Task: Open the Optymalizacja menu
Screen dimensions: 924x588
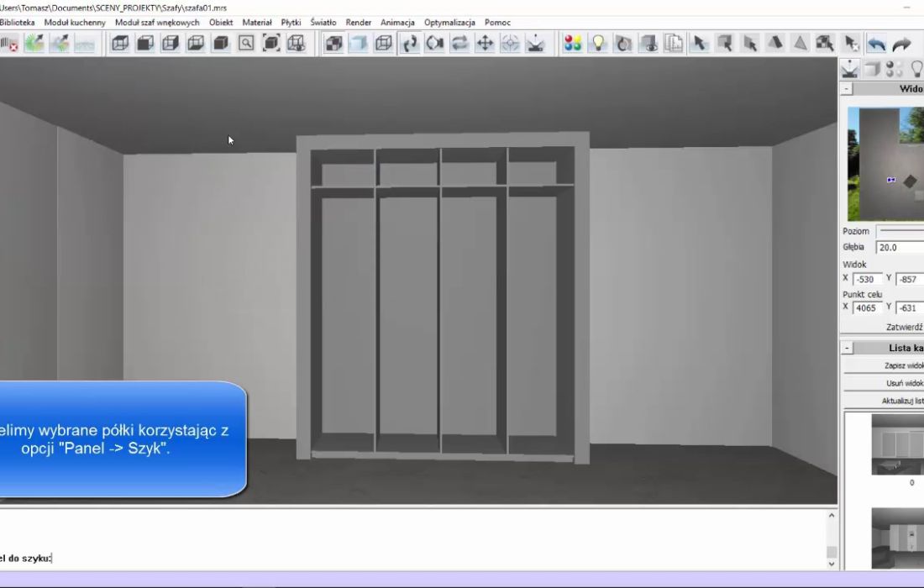Action: coord(449,23)
